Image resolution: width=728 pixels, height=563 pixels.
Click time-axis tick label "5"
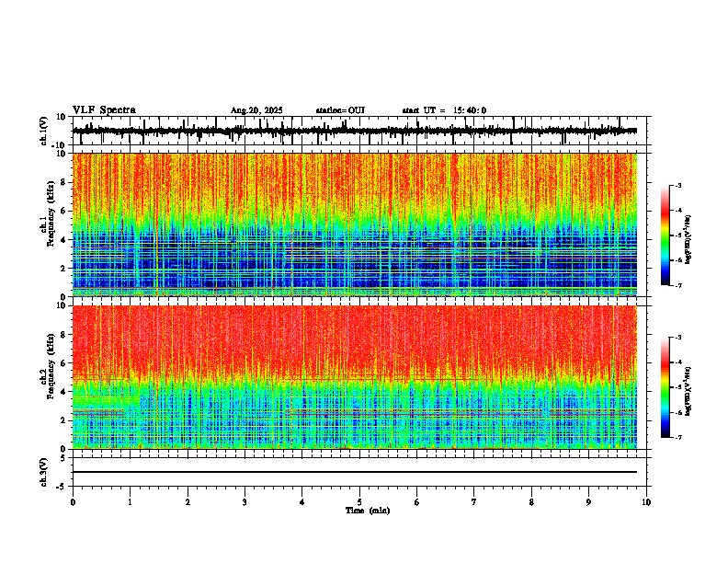[359, 502]
